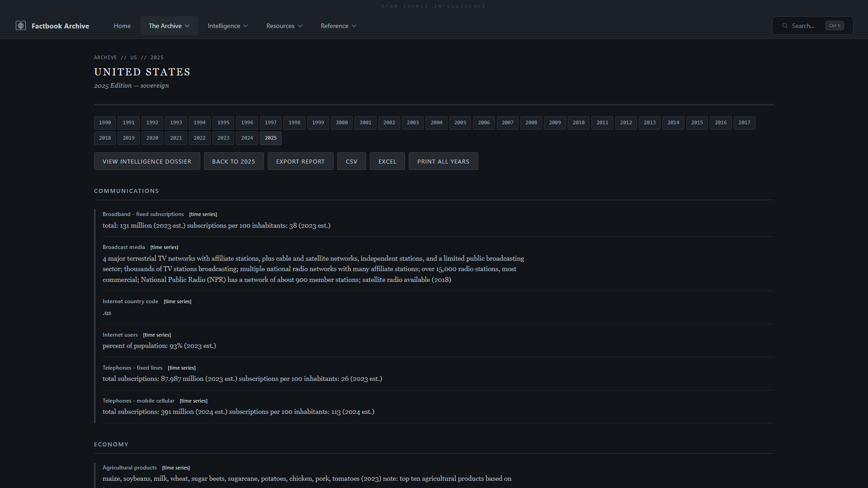Click View Intelligence Dossier button
The image size is (868, 488).
point(147,161)
